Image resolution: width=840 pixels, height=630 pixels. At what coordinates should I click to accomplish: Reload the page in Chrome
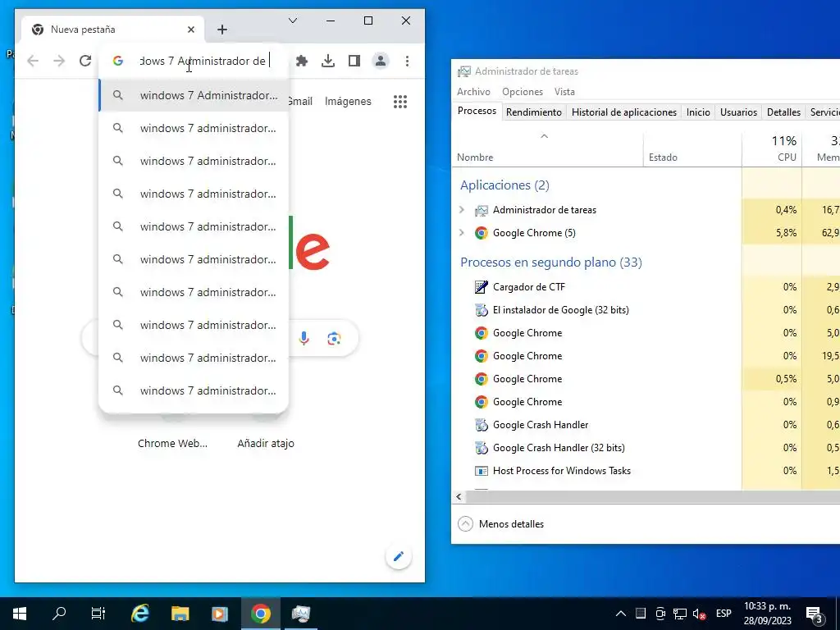coord(85,61)
